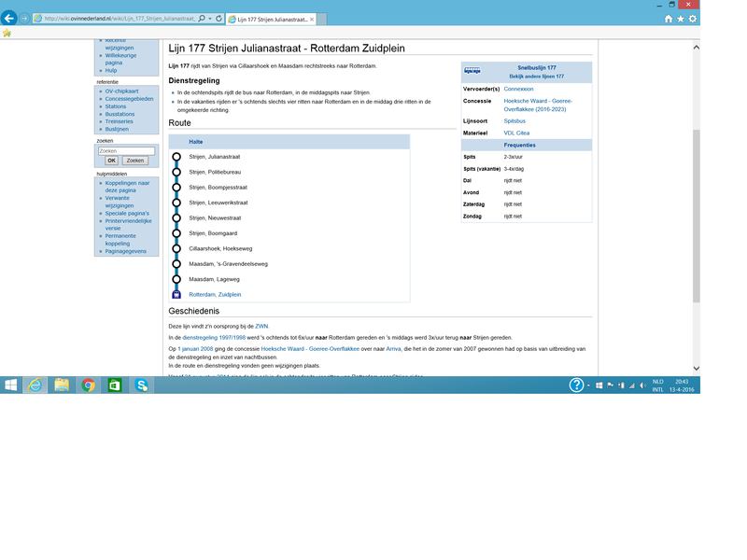Click the NLD INTL language indicator

pos(658,385)
